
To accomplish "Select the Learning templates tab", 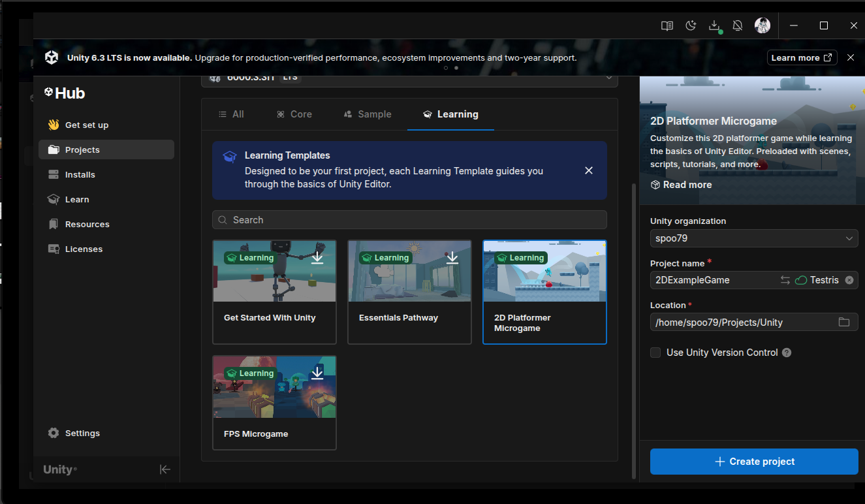I will coord(450,114).
